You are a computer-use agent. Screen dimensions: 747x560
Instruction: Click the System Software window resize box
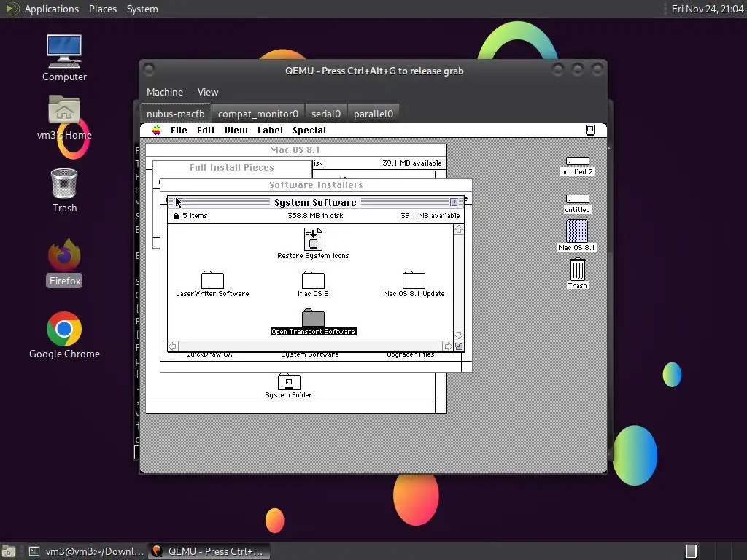[459, 346]
